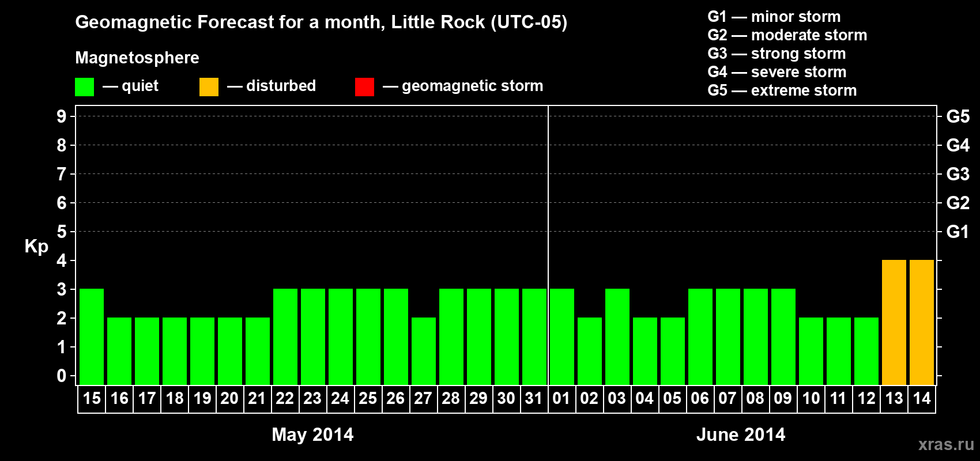Click the G4 right-axis label
Screen dimensions: 980x461
(x=958, y=145)
